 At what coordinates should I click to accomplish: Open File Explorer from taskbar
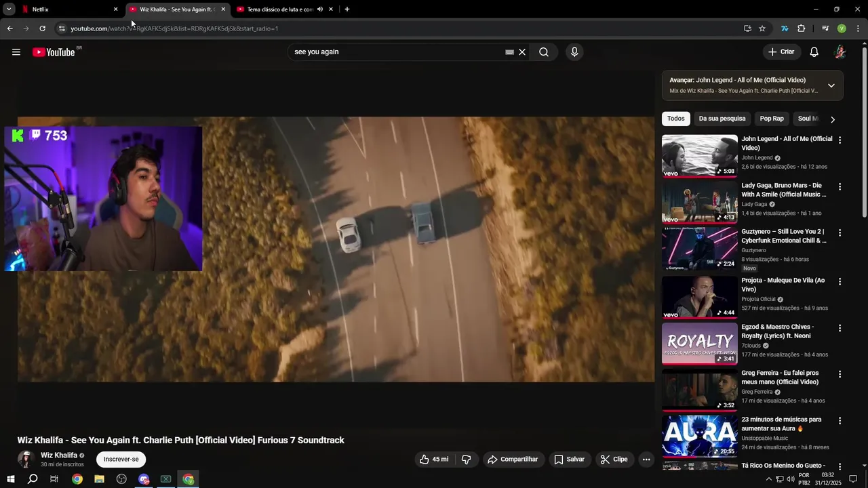(100, 479)
